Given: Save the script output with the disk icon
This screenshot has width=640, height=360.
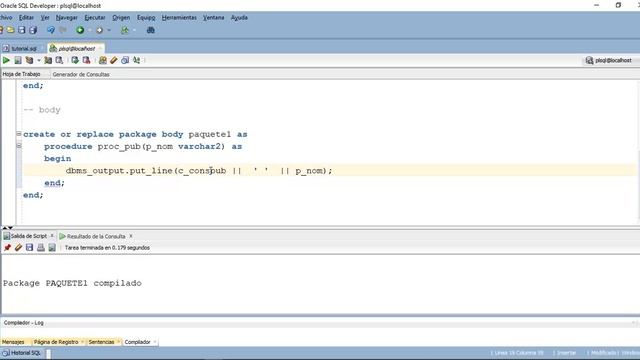Looking at the screenshot, I should click(x=29, y=248).
